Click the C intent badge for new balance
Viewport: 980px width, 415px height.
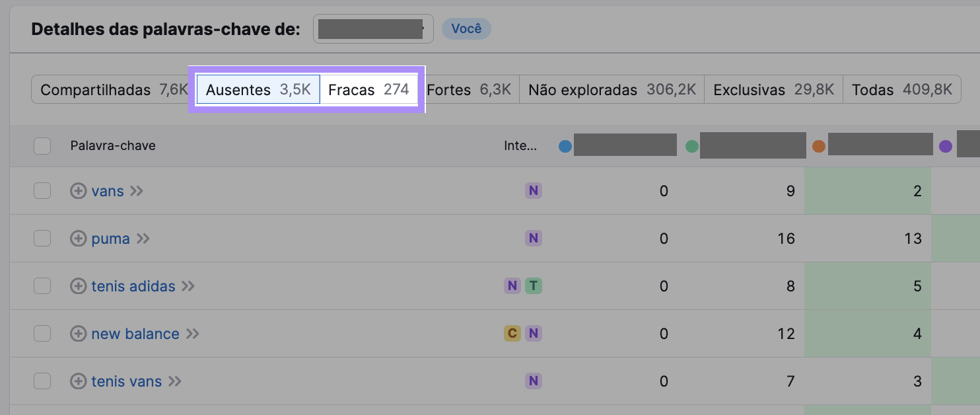click(512, 334)
